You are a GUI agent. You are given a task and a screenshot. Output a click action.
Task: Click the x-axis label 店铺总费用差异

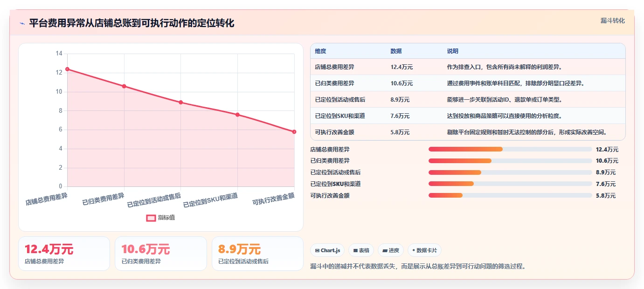click(47, 200)
